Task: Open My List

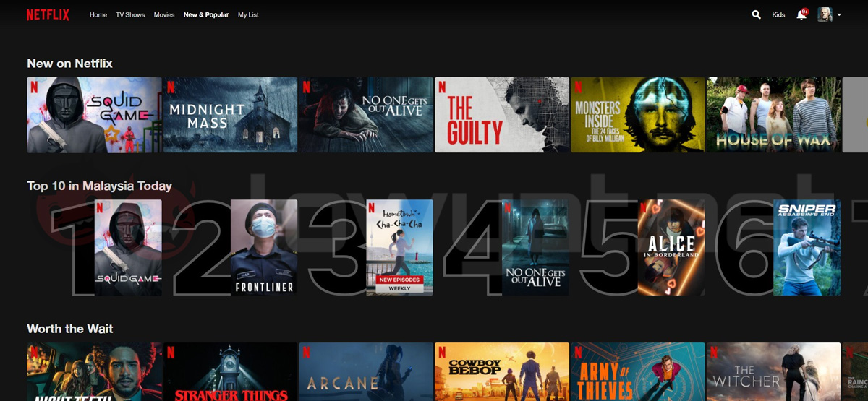Action: click(x=248, y=14)
